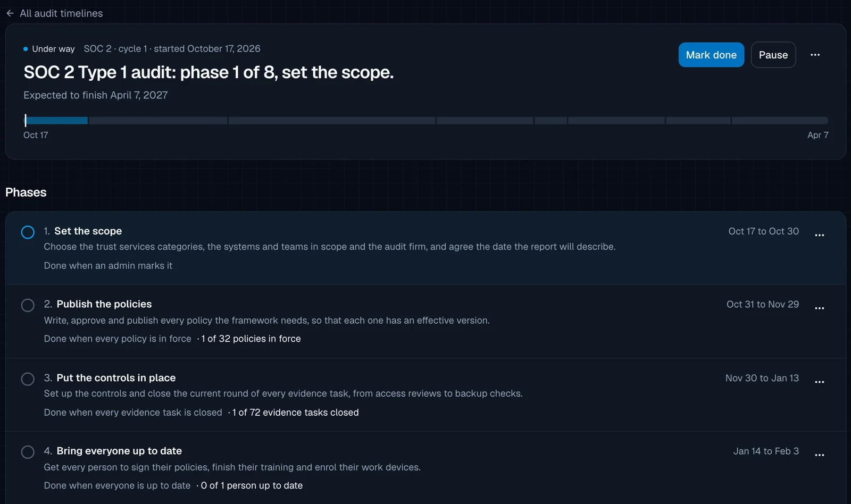Screen dimensions: 851x504
Task: Click the back arrow to all audit timelines
Action: point(10,13)
